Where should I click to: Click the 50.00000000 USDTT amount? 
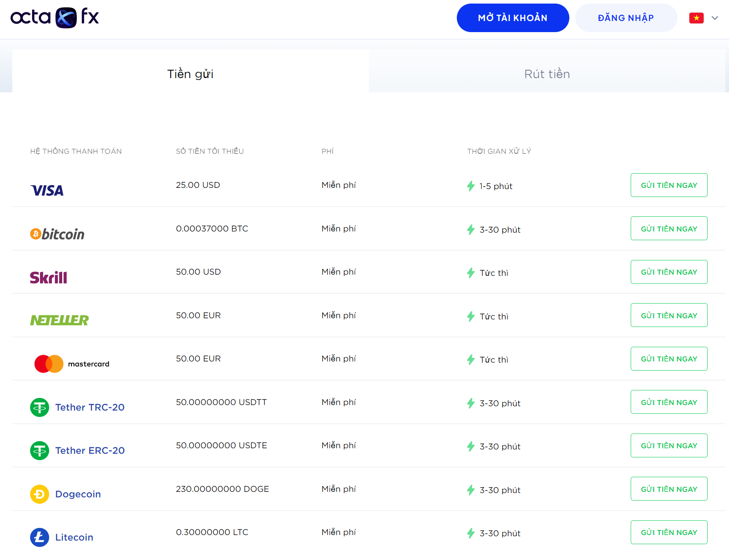(x=221, y=402)
